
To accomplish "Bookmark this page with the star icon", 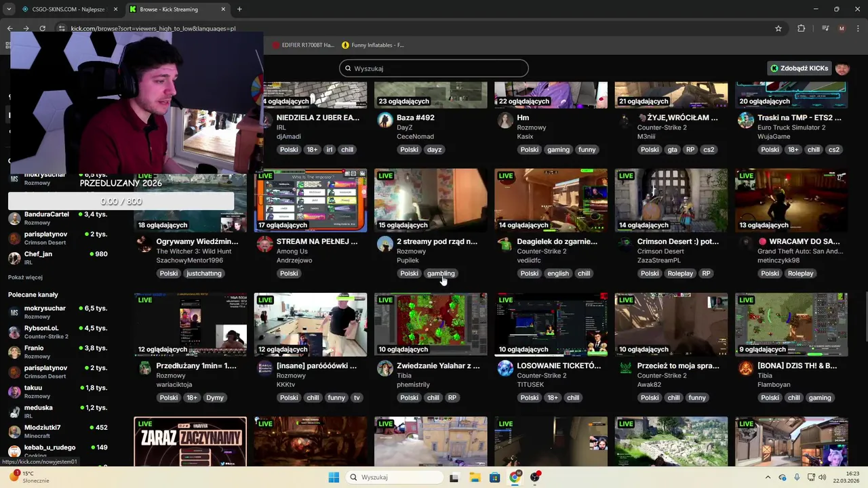I will [x=778, y=28].
